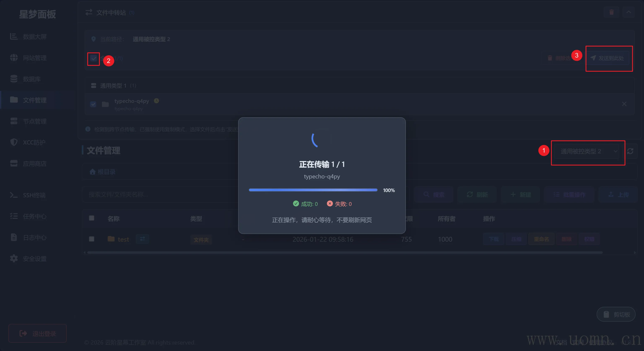Open the Node Management sidebar icon
644x351 pixels.
pos(14,121)
